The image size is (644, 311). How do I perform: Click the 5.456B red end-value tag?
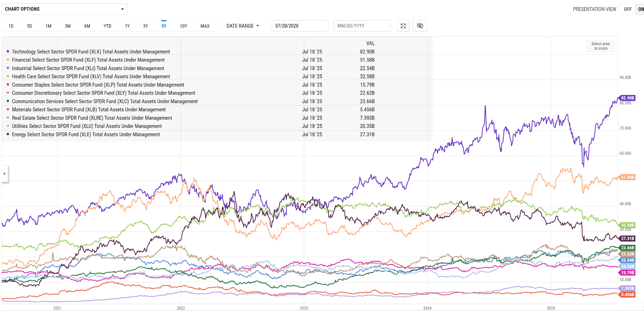pos(627,295)
